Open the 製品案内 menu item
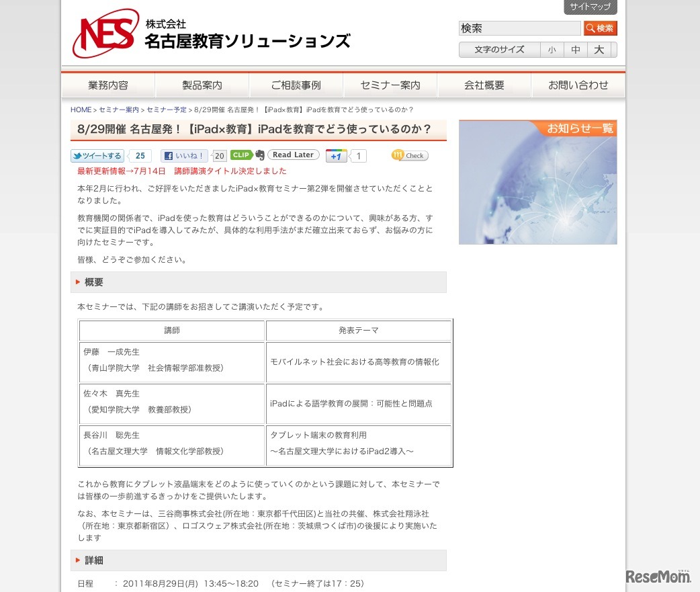Viewport: 700px width, 592px height. 202,85
